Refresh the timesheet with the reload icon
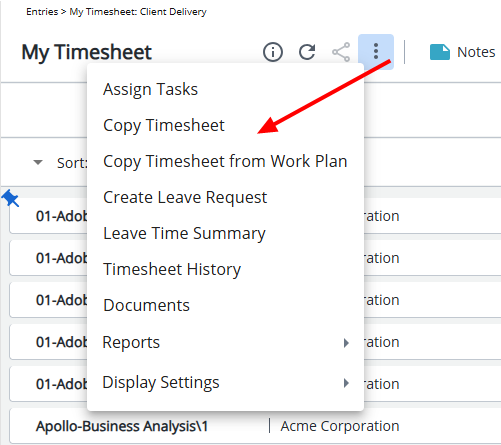This screenshot has width=501, height=445. [x=307, y=52]
